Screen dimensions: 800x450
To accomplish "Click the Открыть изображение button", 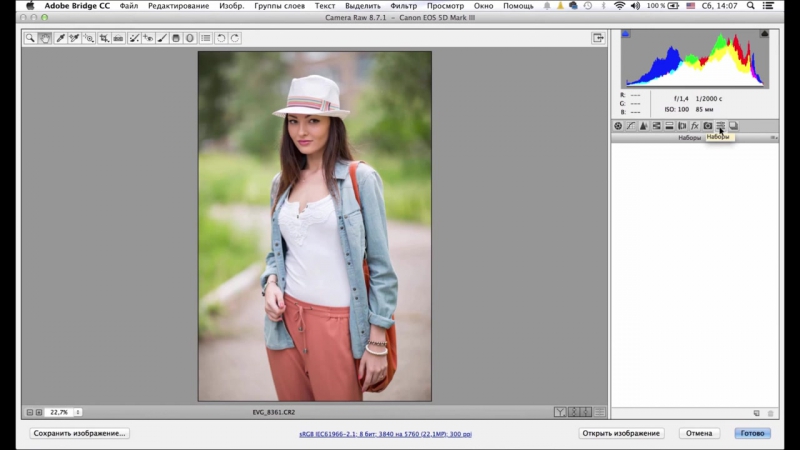I will pos(621,433).
